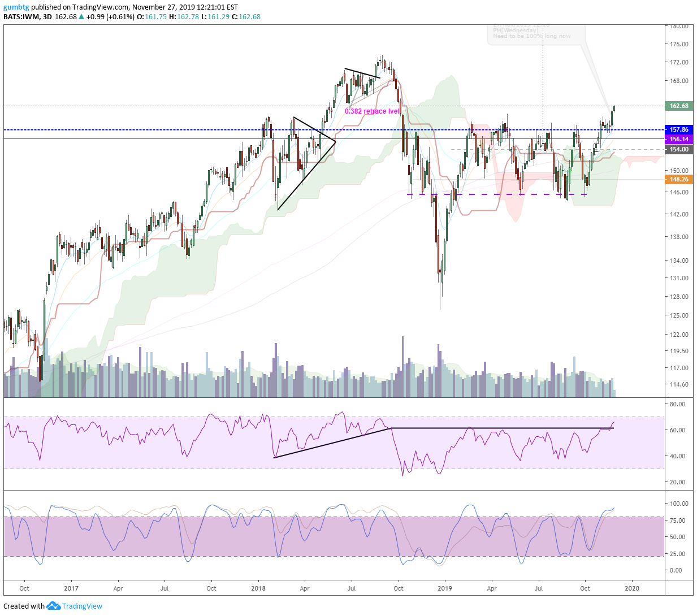697x616 pixels.
Task: Open the TradingView logo link
Action: [75, 606]
